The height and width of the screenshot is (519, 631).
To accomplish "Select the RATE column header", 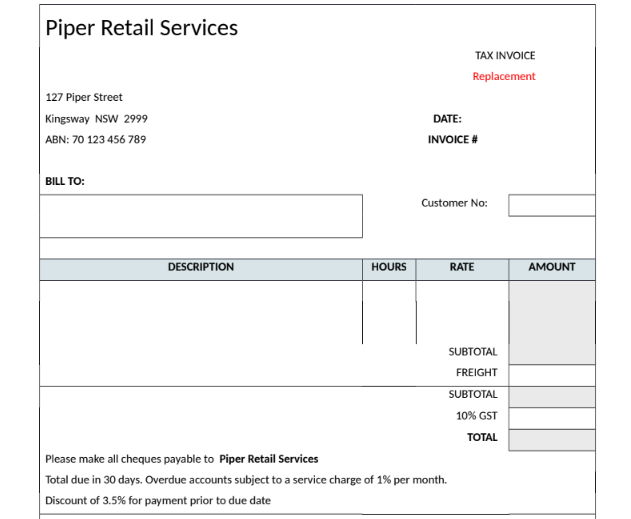I will click(462, 268).
